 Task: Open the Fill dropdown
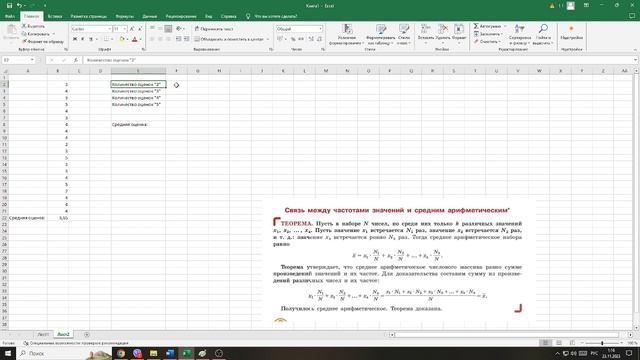coord(488,34)
